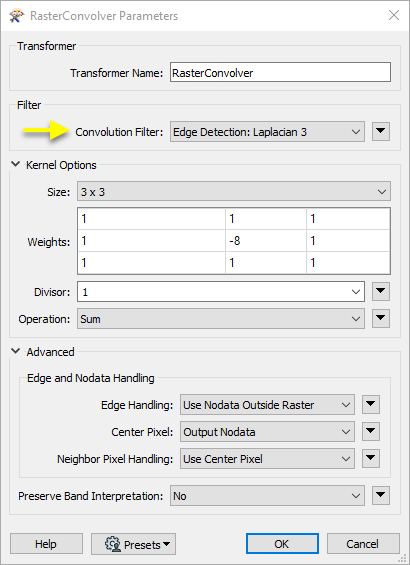Collapse the Kernel Options section
410x565 pixels.
tap(15, 164)
